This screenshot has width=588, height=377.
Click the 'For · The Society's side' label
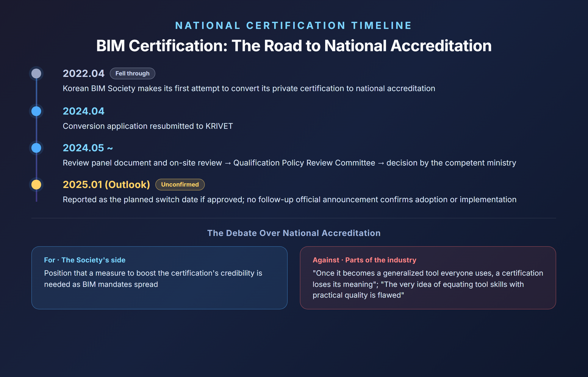pyautogui.click(x=85, y=260)
